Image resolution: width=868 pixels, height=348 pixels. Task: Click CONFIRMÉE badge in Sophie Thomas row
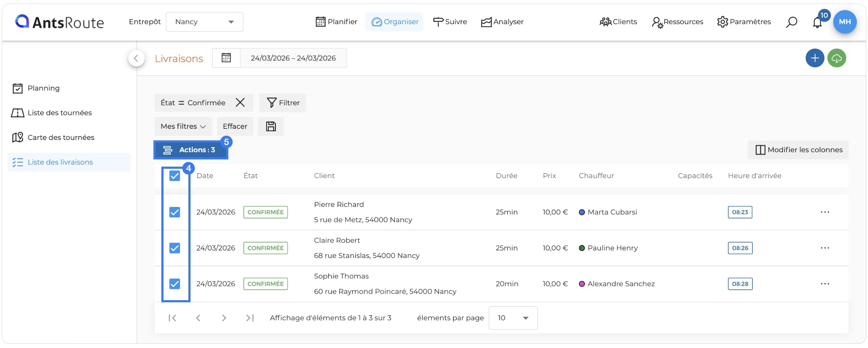265,284
